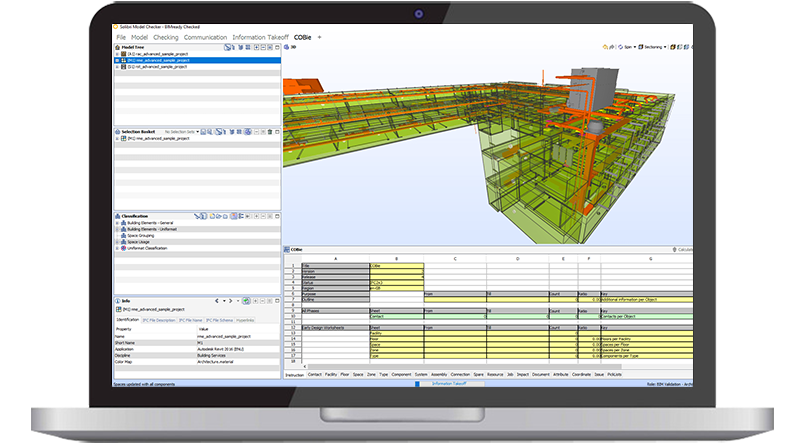803x446 pixels.
Task: Open the Identification tab in Info
Action: (x=128, y=320)
